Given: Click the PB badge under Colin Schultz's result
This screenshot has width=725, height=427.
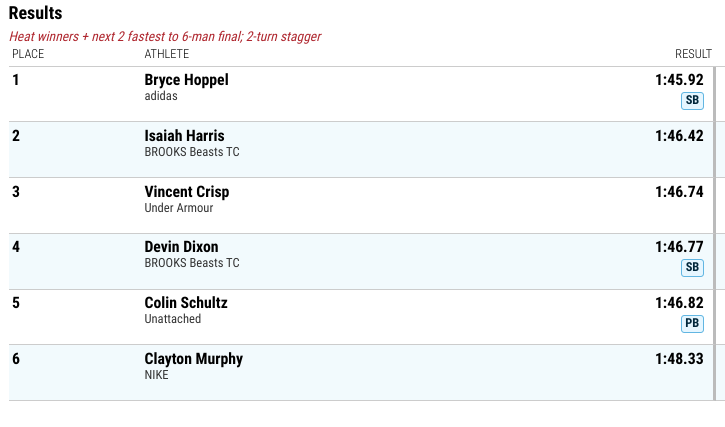Looking at the screenshot, I should pos(692,323).
